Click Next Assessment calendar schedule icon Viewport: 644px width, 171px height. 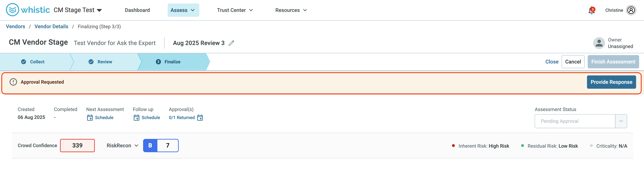[90, 118]
